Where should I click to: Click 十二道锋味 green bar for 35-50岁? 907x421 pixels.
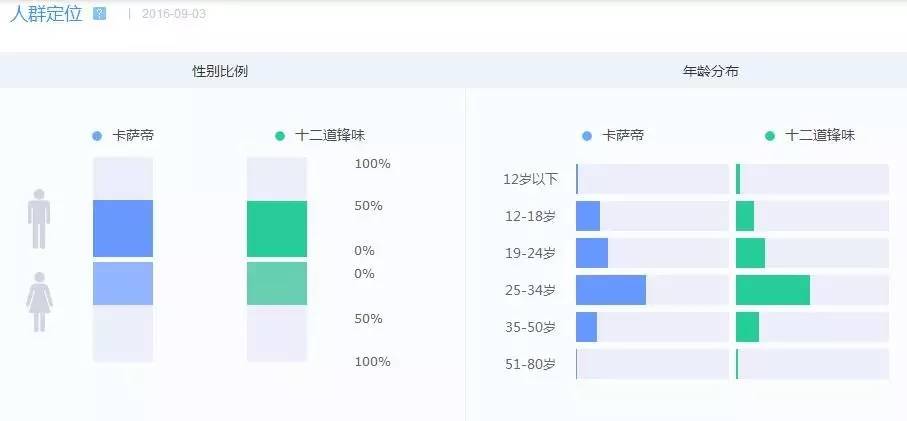coord(747,327)
